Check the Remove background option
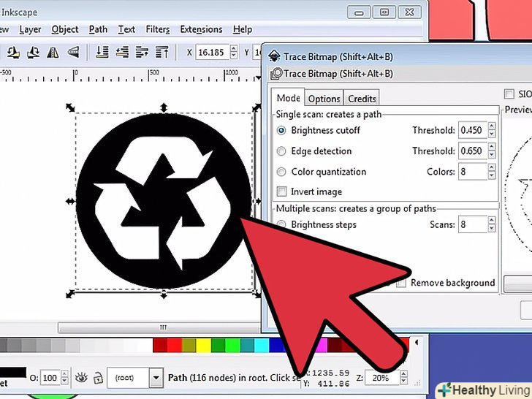Image resolution: width=532 pixels, height=399 pixels. point(401,283)
